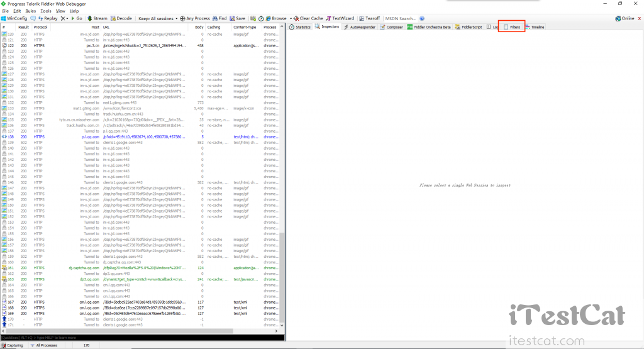Open the Keep: All sessions dropdown
Screen dimensions: 644x349
click(x=157, y=19)
